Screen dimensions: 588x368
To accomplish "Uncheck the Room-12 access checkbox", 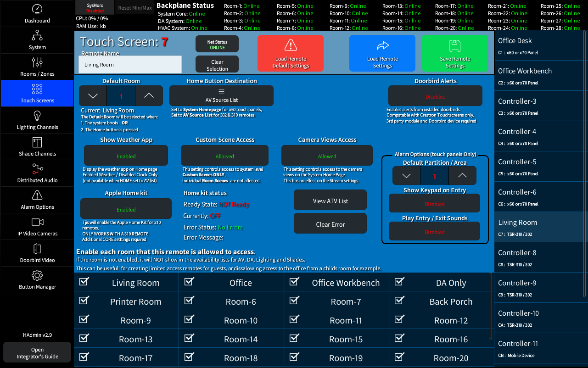I will [x=399, y=319].
